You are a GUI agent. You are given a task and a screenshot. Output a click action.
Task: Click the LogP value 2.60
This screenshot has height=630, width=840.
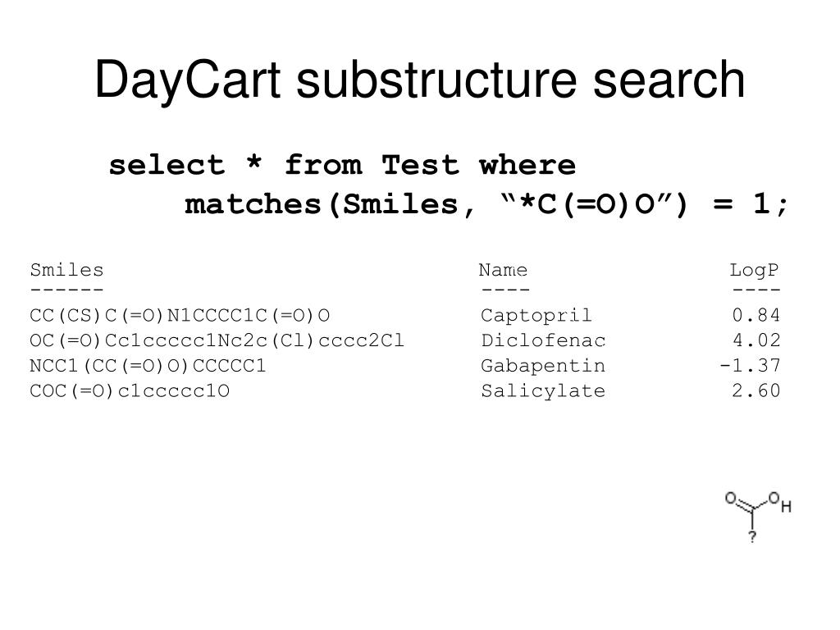click(756, 390)
